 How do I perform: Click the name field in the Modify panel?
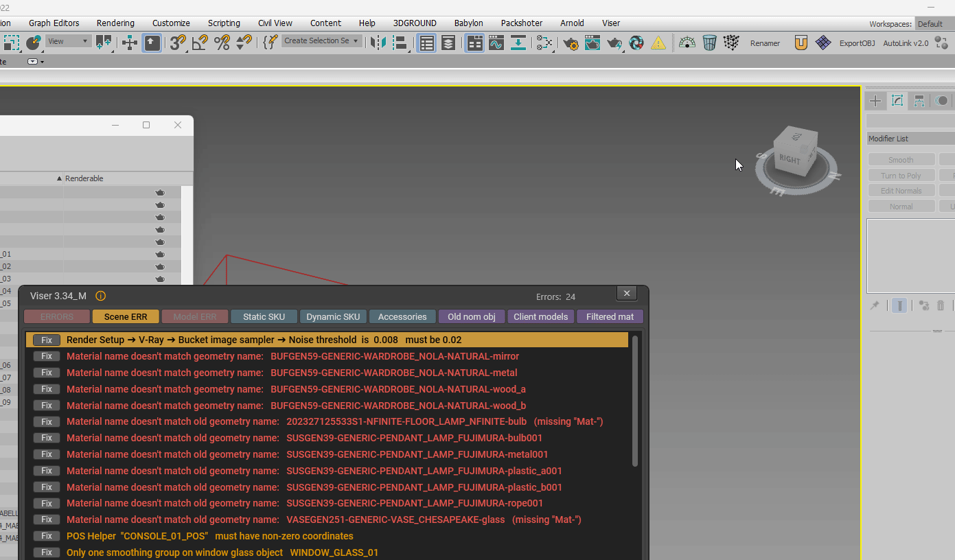(x=910, y=121)
